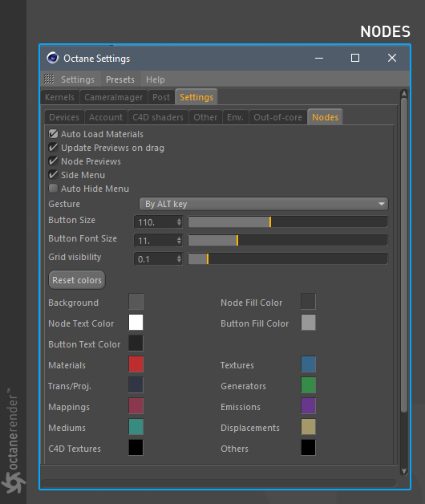Click the Grid visibility slider
The image size is (425, 504).
288,259
